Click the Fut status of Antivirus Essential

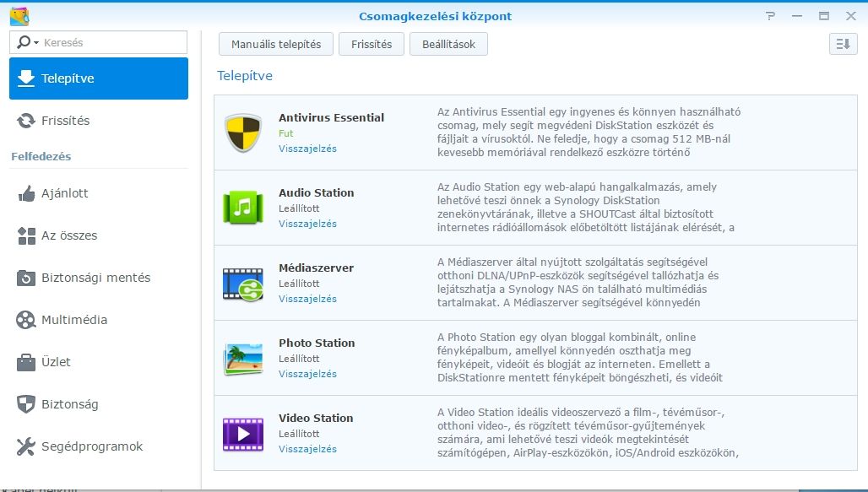(x=285, y=133)
